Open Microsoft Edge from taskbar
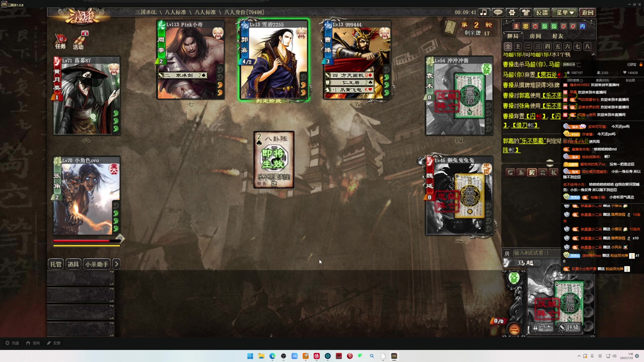Screen dimensions: 644x362 pos(272,356)
